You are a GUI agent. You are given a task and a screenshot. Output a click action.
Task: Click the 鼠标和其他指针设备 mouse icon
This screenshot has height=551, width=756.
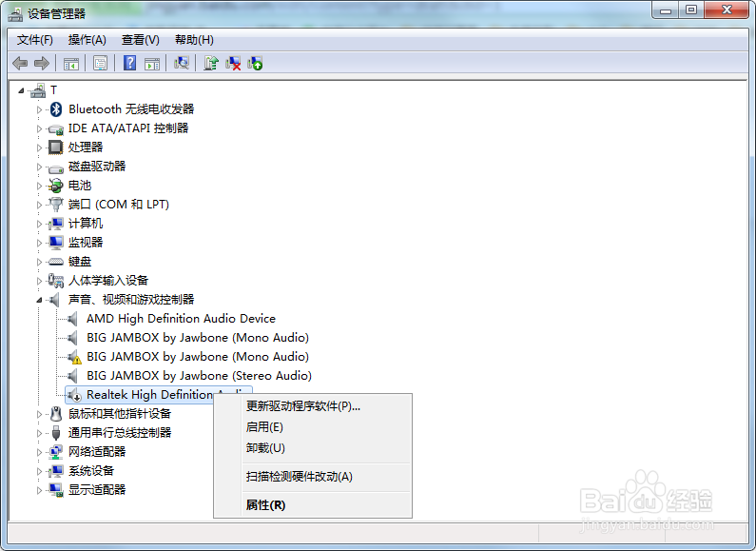coord(56,414)
